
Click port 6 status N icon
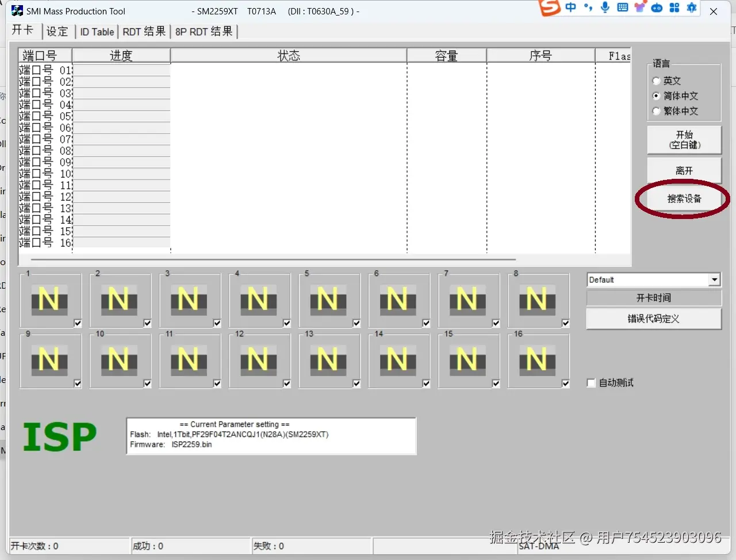click(398, 300)
